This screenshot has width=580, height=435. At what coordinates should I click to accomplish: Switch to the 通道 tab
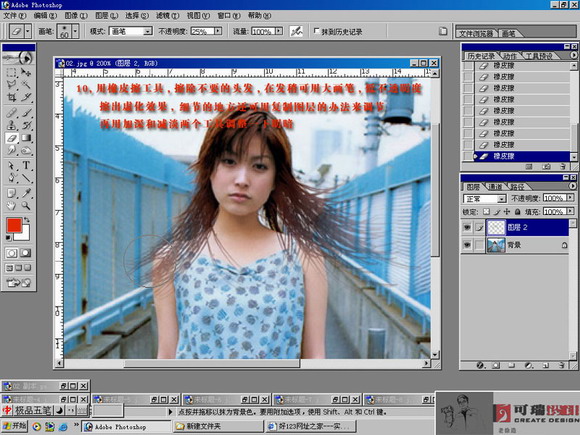tap(495, 187)
